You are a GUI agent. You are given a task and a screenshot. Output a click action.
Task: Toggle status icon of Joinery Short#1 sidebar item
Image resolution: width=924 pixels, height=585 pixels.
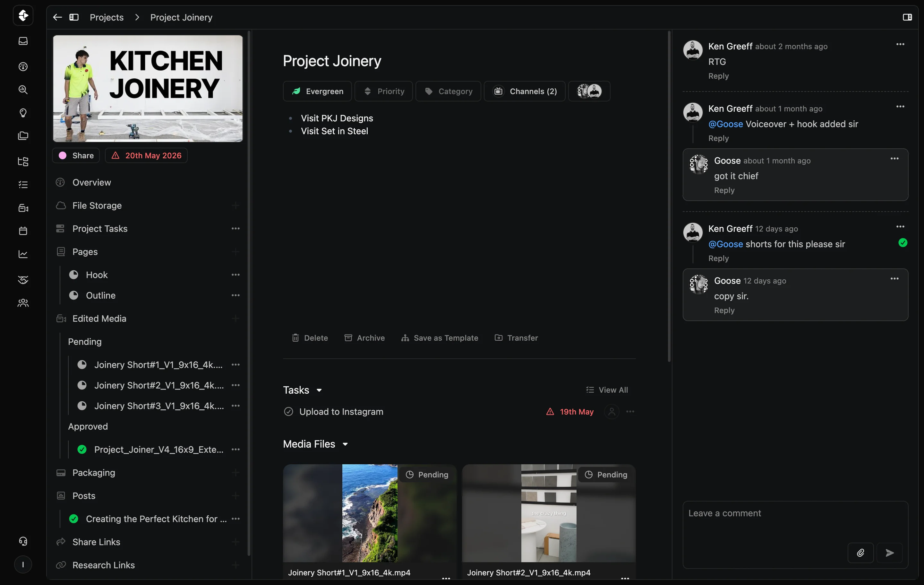pos(82,364)
